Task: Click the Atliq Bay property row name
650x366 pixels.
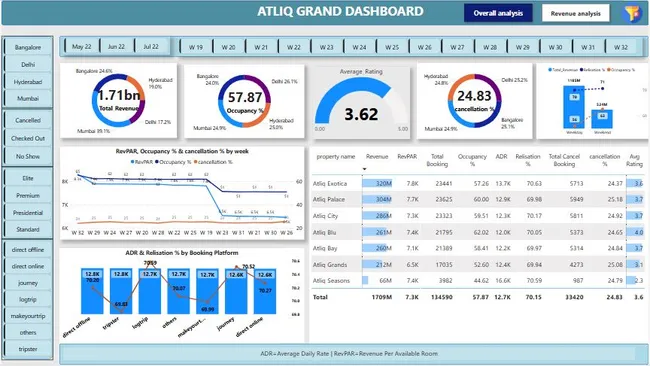Action: [x=325, y=248]
